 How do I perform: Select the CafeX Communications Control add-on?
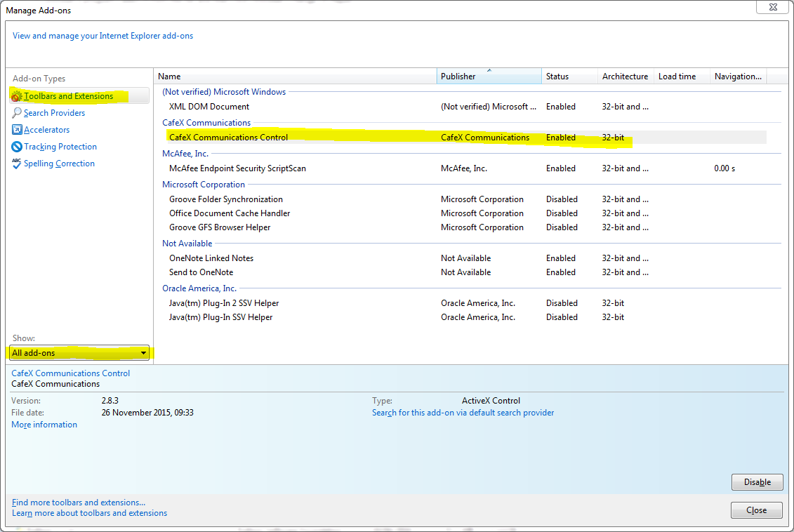tap(466, 137)
